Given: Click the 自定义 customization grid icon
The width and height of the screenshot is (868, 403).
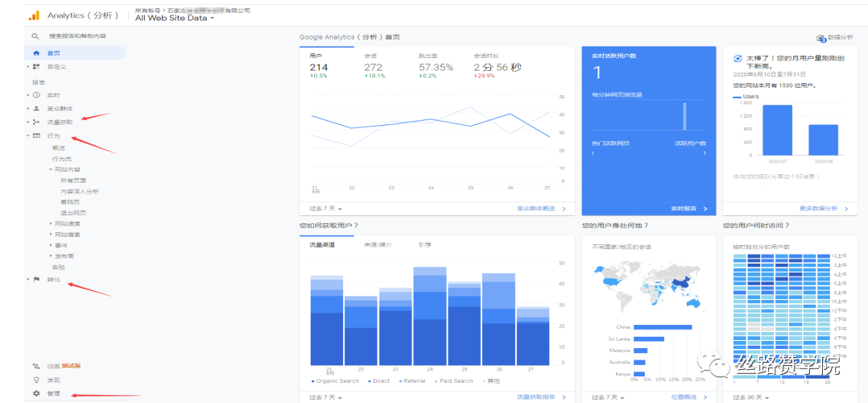Looking at the screenshot, I should point(36,67).
